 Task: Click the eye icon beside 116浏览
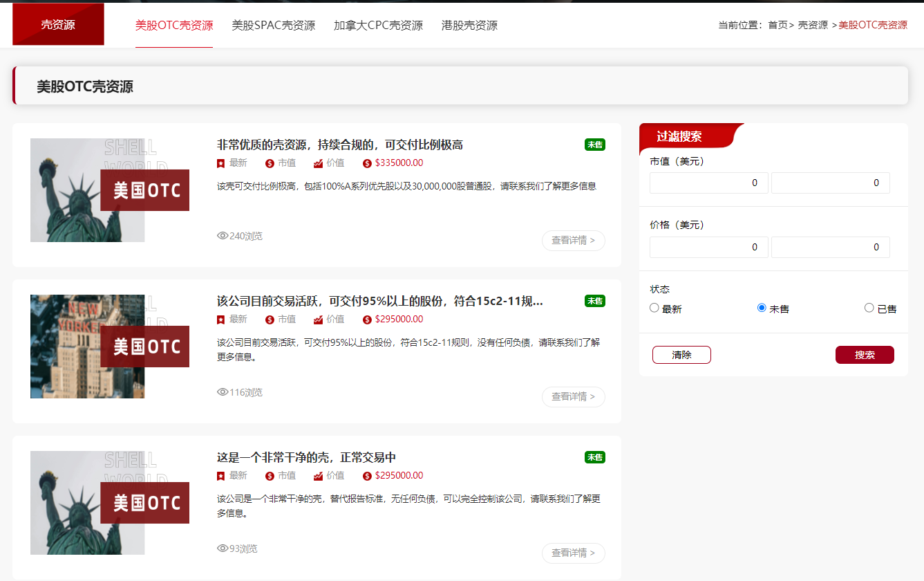pyautogui.click(x=223, y=392)
